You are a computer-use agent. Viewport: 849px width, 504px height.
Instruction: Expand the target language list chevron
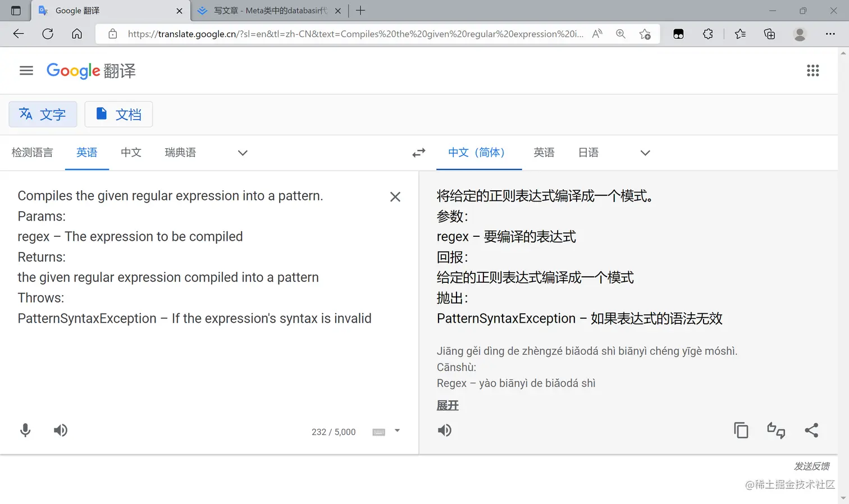645,153
